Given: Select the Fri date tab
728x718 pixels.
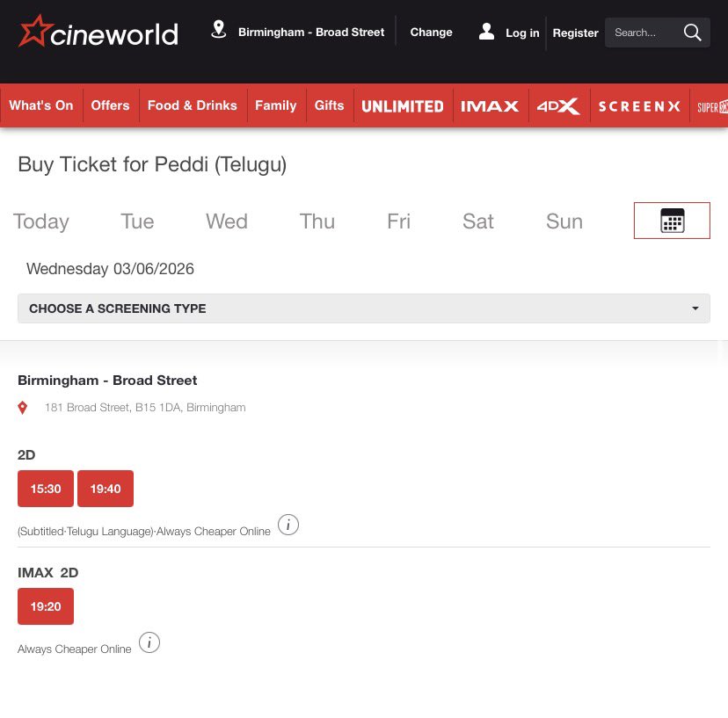Looking at the screenshot, I should point(398,221).
